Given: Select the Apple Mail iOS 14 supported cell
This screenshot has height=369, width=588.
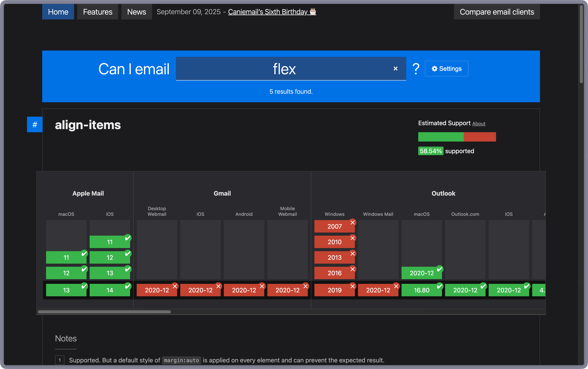Looking at the screenshot, I should (110, 290).
